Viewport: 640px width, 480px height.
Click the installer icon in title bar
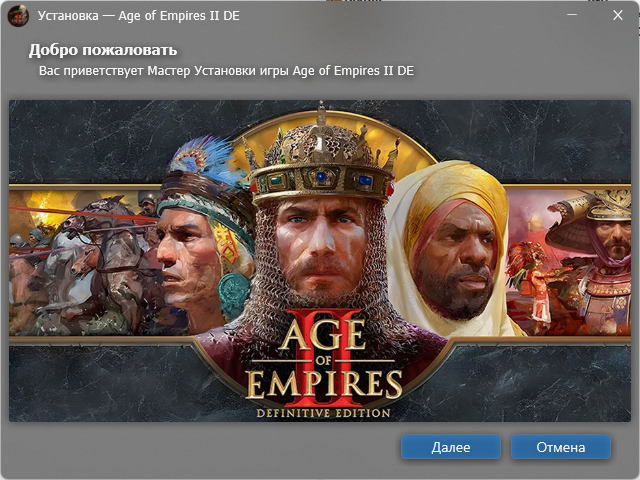coord(18,16)
